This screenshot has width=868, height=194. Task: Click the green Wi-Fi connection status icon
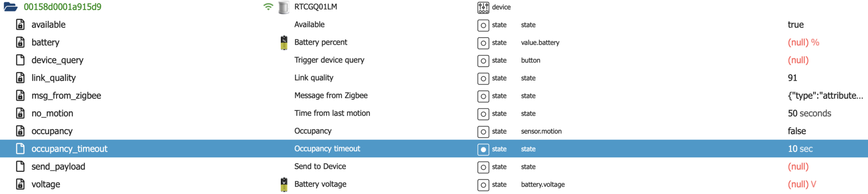pyautogui.click(x=268, y=7)
